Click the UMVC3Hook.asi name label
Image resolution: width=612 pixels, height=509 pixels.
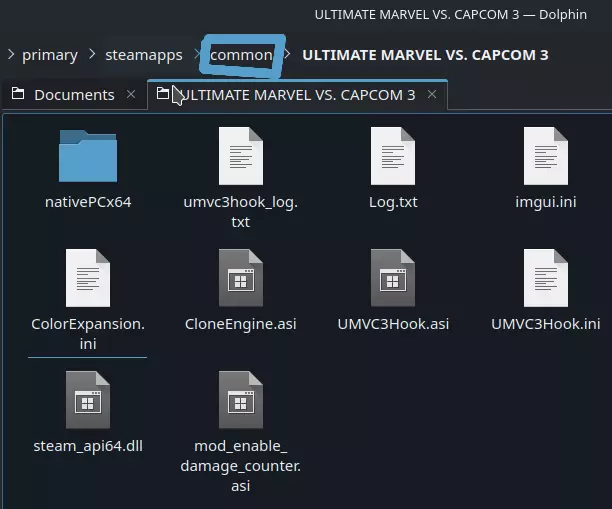393,324
